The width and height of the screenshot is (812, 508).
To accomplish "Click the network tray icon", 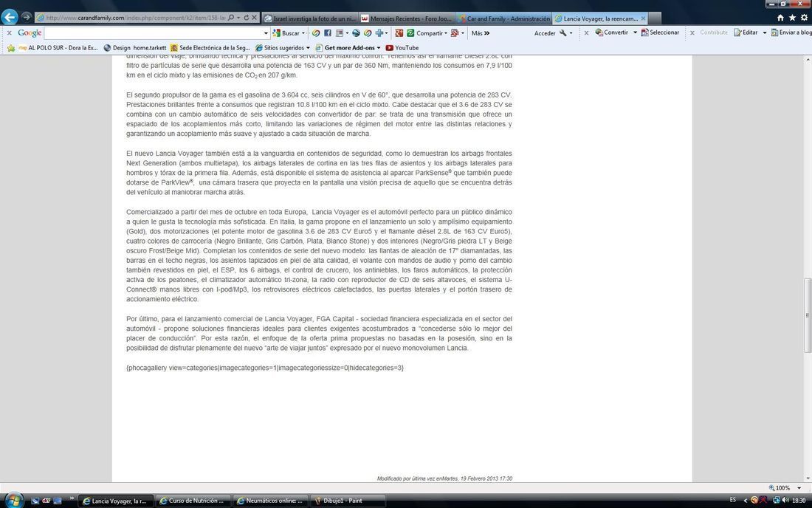I will [x=777, y=500].
